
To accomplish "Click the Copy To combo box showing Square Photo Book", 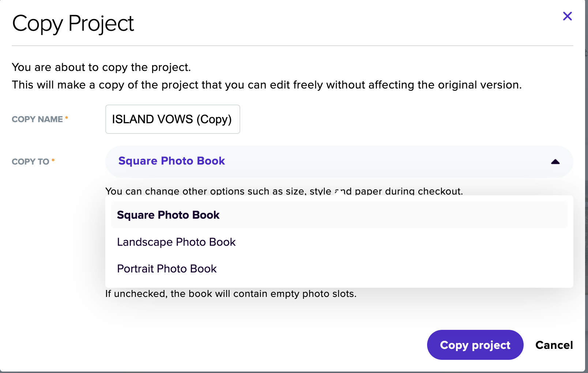I will coord(339,162).
